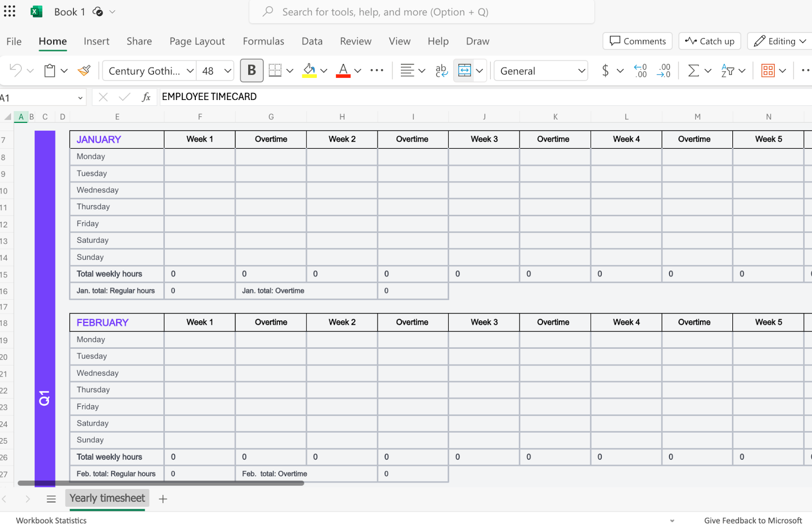This screenshot has width=812, height=527.
Task: Toggle Merge and Center button
Action: pos(464,71)
